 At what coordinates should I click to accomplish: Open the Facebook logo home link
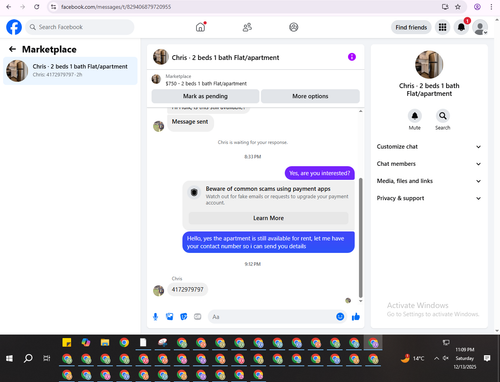[14, 27]
